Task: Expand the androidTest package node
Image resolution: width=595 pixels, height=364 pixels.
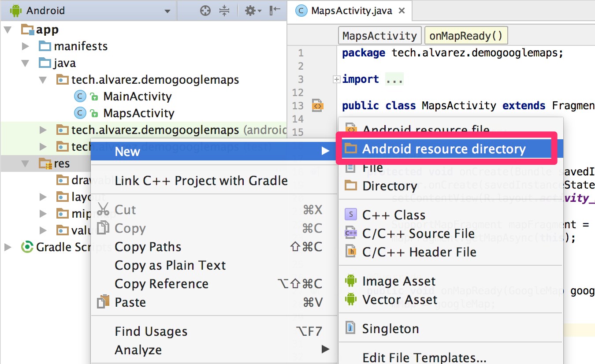Action: (x=43, y=130)
